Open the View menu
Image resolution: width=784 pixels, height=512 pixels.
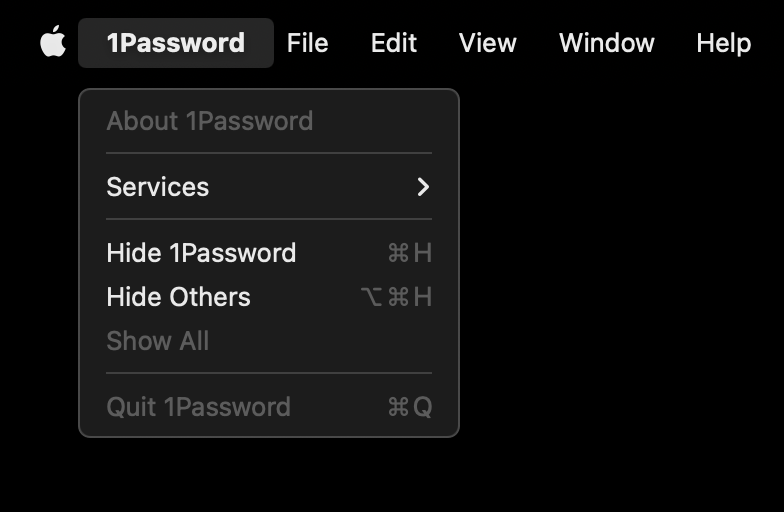(x=487, y=43)
